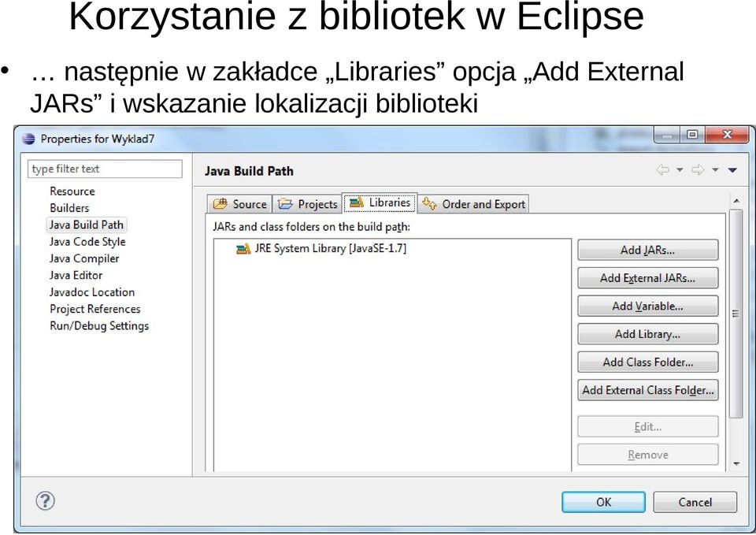The height and width of the screenshot is (535, 756).
Task: Confirm with the OK button
Action: tap(603, 502)
